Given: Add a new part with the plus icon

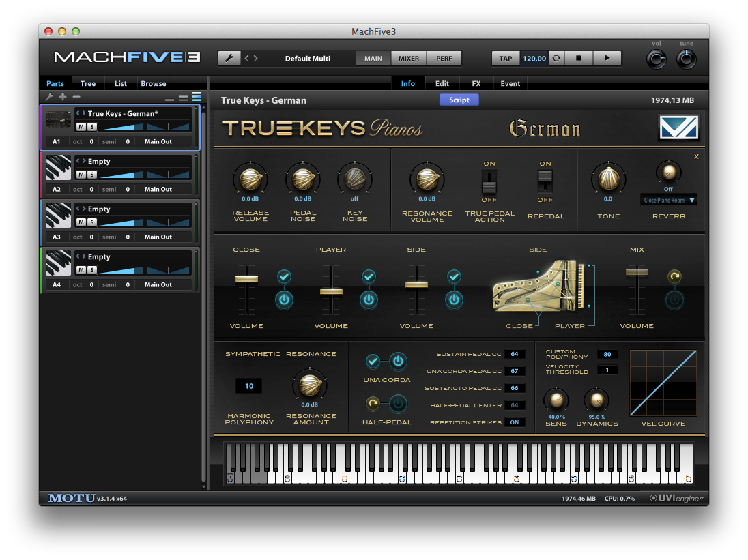Looking at the screenshot, I should coord(63,97).
